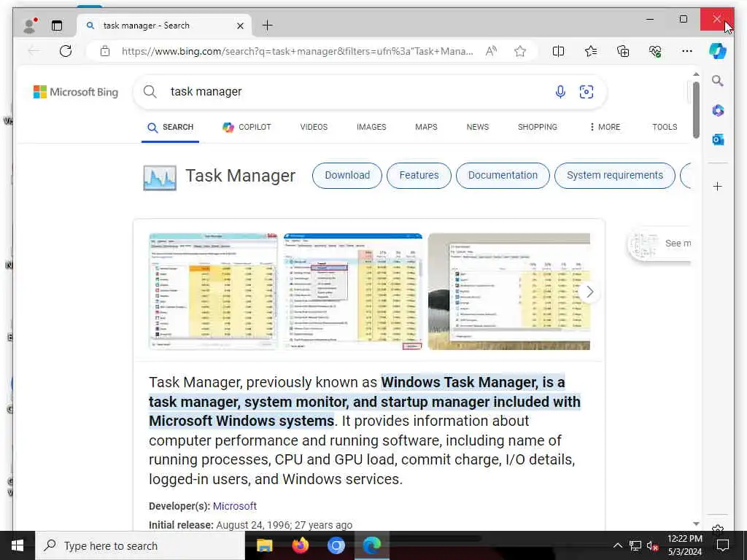747x560 pixels.
Task: Click the scrollbar down arrow
Action: (x=696, y=524)
